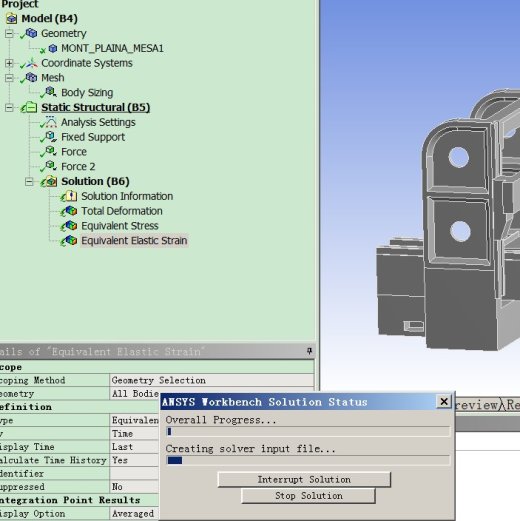Collapse the Solution (B6) branch

click(x=29, y=182)
